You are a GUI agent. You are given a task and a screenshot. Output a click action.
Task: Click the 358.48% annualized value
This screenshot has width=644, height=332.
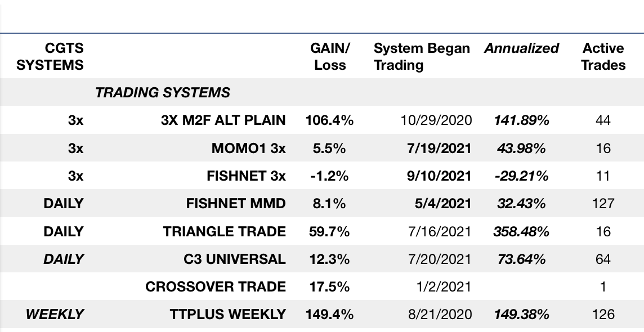(521, 231)
